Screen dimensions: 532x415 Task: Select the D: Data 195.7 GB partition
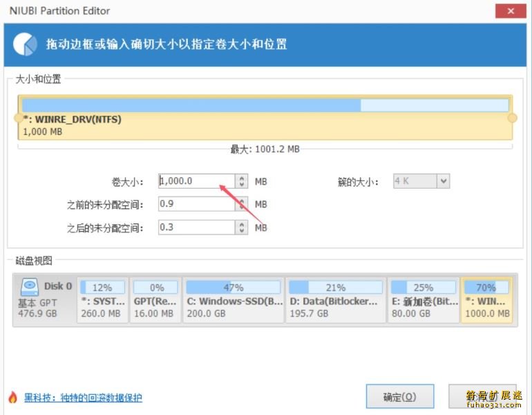pos(336,300)
